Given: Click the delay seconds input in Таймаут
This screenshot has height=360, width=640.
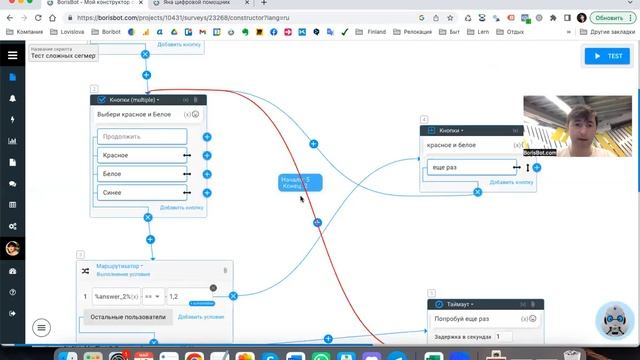Looking at the screenshot, I should 504,337.
